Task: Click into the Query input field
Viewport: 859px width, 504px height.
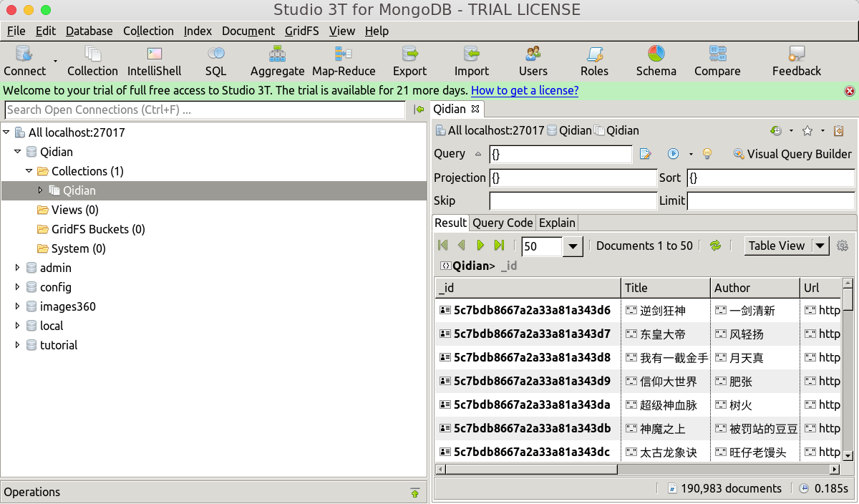Action: coord(560,154)
